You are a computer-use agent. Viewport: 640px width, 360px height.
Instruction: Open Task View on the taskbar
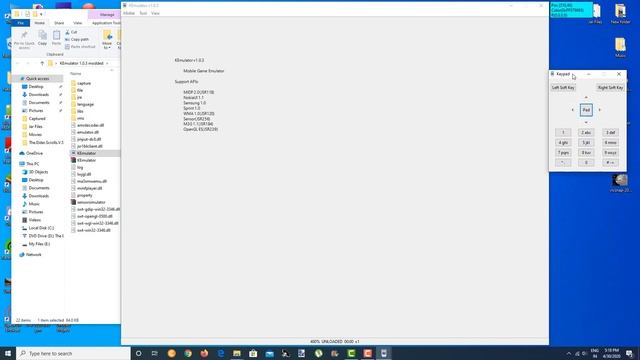click(x=155, y=353)
